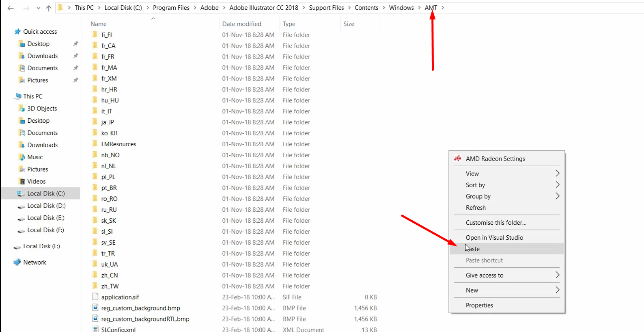The height and width of the screenshot is (332, 644).
Task: Select the pt_BR folder row
Action: tap(235, 188)
